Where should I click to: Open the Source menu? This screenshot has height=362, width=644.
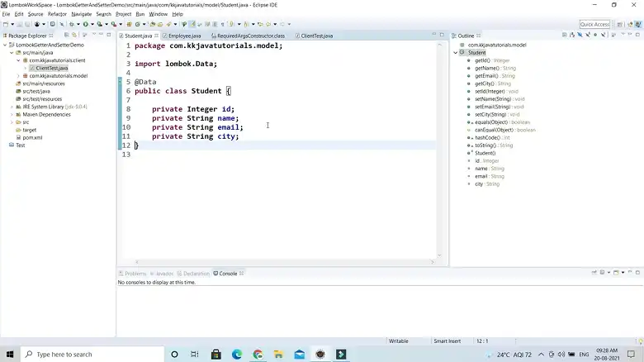tap(36, 14)
